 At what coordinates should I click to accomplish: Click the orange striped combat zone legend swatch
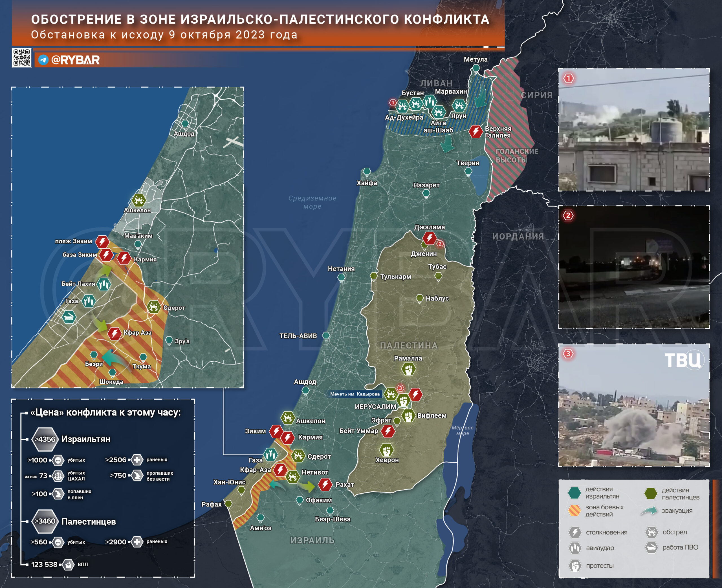coord(574,510)
